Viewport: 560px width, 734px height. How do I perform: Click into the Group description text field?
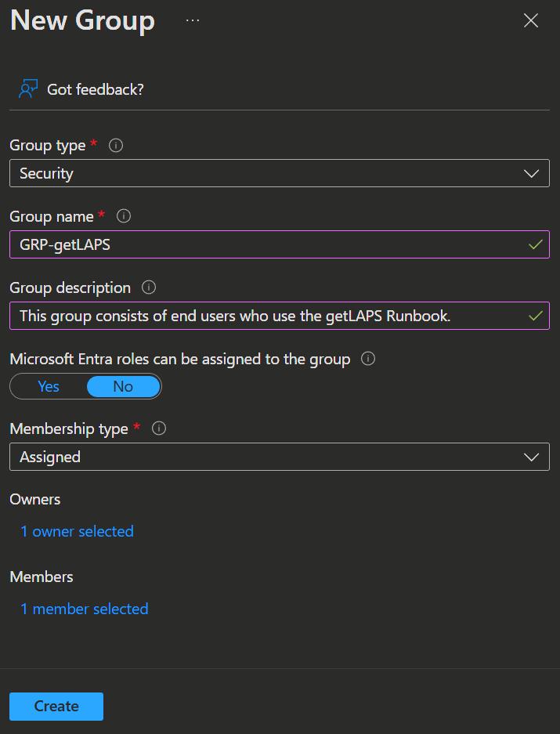point(266,316)
